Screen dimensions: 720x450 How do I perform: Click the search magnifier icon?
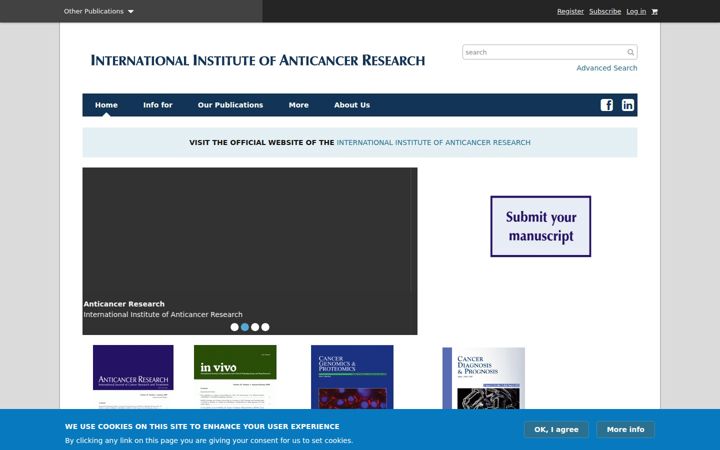coord(630,52)
